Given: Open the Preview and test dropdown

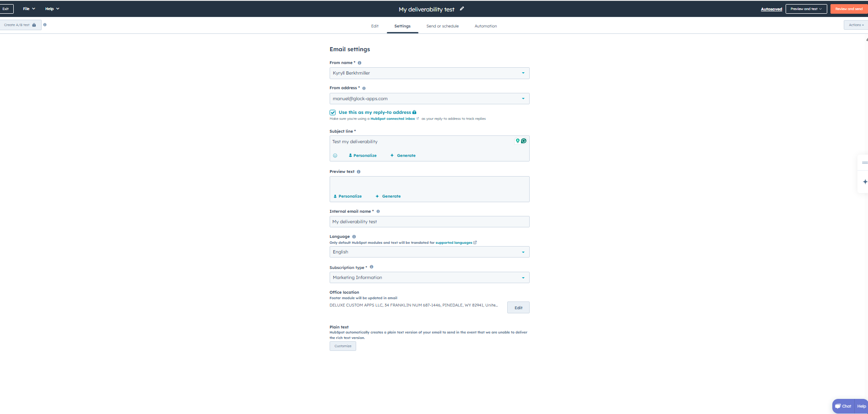Looking at the screenshot, I should click(x=806, y=9).
